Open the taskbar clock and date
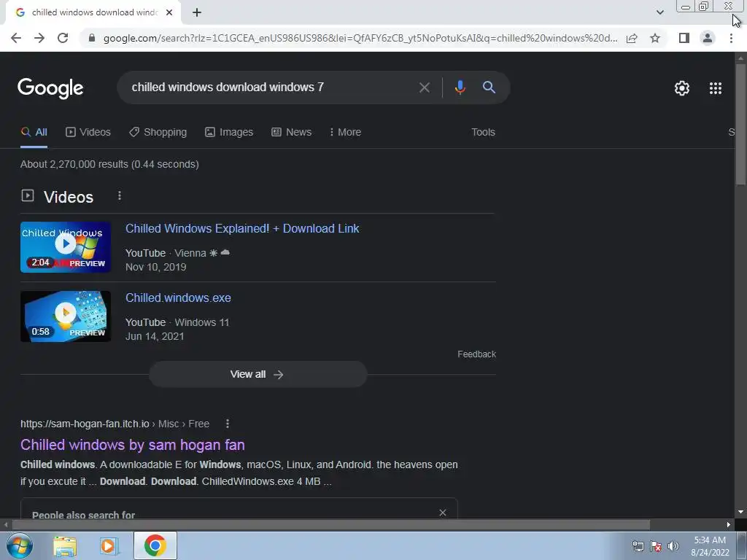The width and height of the screenshot is (747, 560). [x=710, y=546]
